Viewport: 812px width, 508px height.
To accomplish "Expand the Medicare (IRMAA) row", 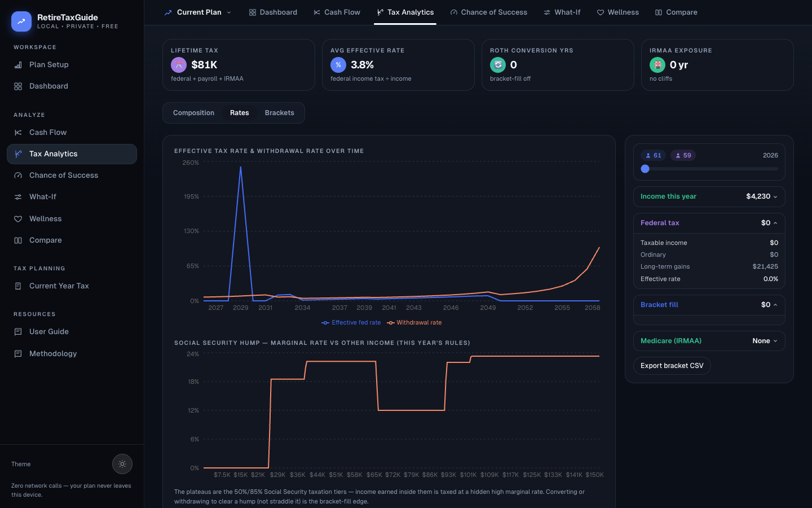I will 709,341.
